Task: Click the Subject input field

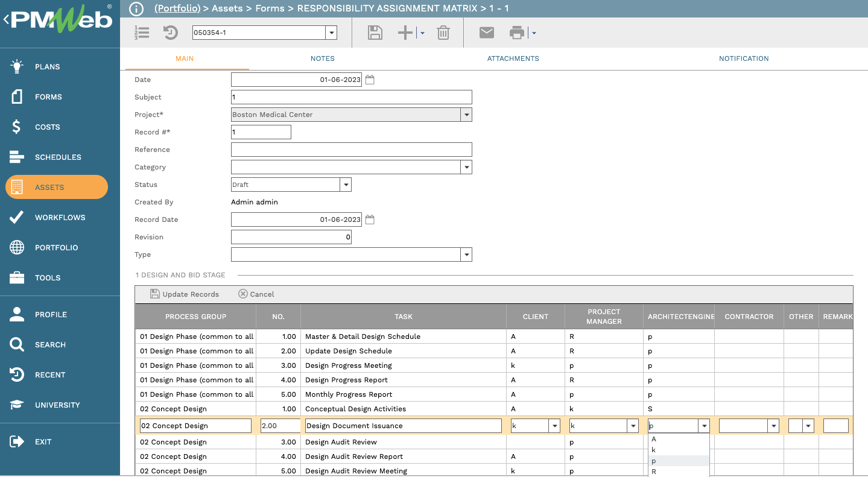Action: [x=352, y=97]
